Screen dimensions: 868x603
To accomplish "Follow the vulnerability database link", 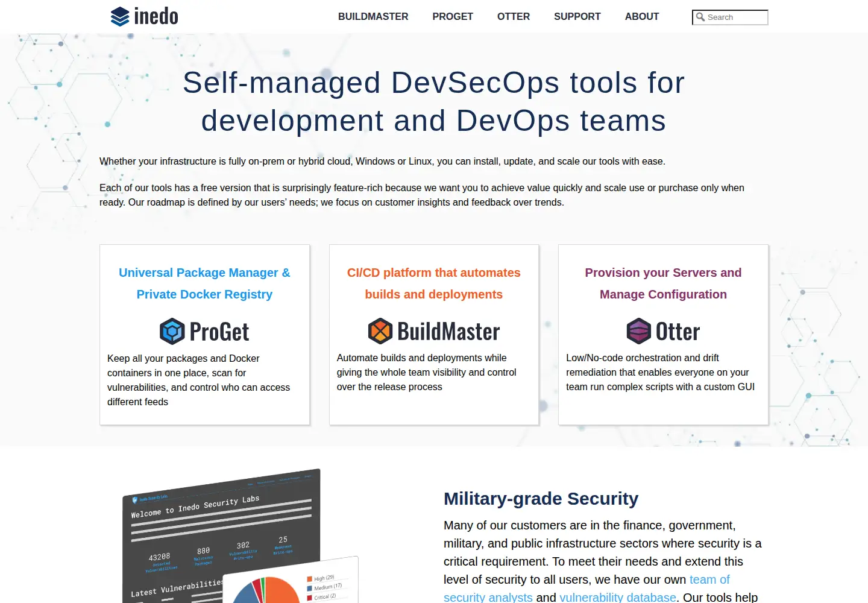I will click(x=618, y=597).
